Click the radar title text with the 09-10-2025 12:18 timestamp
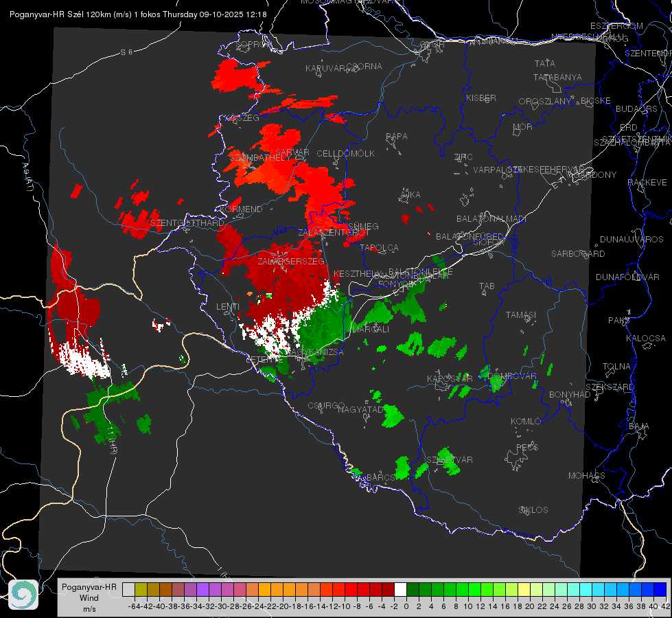 coord(138,14)
